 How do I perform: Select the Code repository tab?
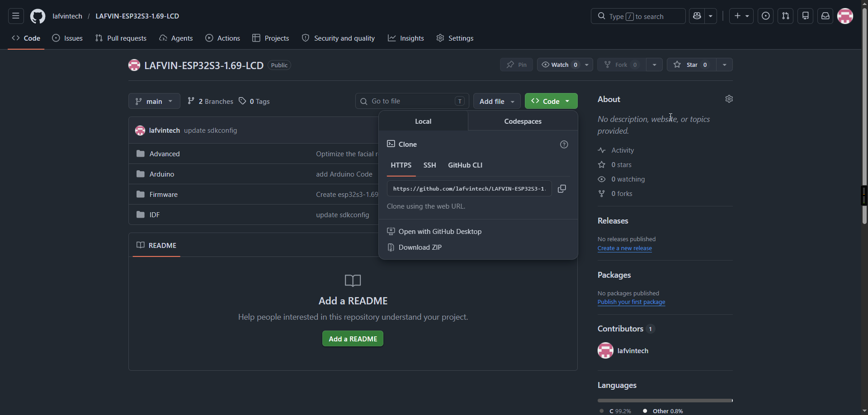[26, 38]
